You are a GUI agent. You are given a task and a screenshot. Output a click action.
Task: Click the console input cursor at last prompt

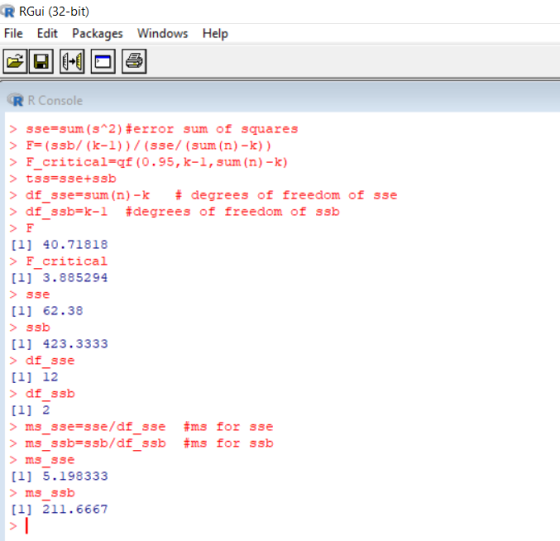coord(26,526)
